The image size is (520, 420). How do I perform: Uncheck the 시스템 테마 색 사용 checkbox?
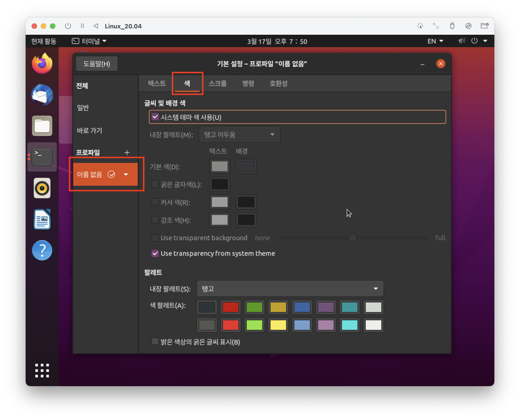tap(155, 117)
